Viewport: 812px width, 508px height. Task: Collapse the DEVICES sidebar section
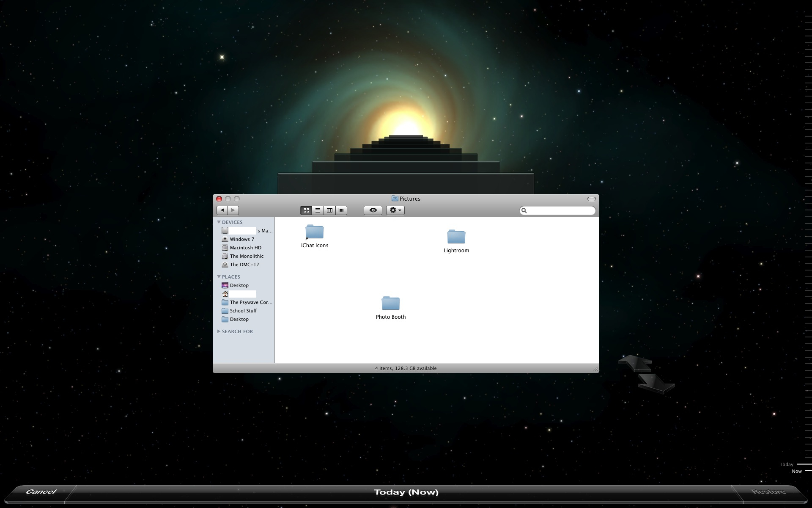point(219,222)
